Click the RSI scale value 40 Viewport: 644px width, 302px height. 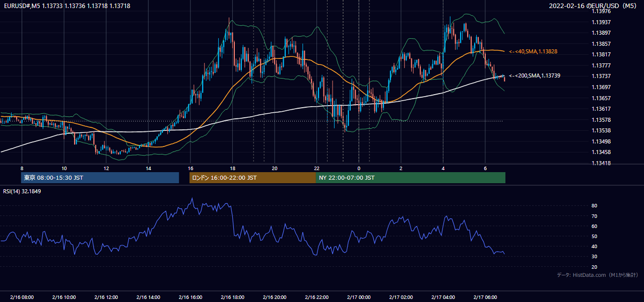[595, 247]
